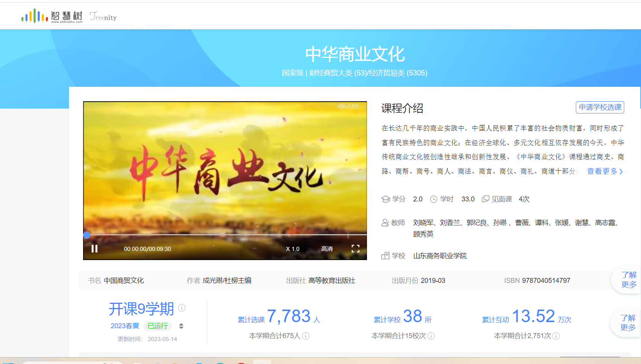The image size is (641, 364).
Task: Click the blue video progress slider handle
Action: click(x=87, y=235)
